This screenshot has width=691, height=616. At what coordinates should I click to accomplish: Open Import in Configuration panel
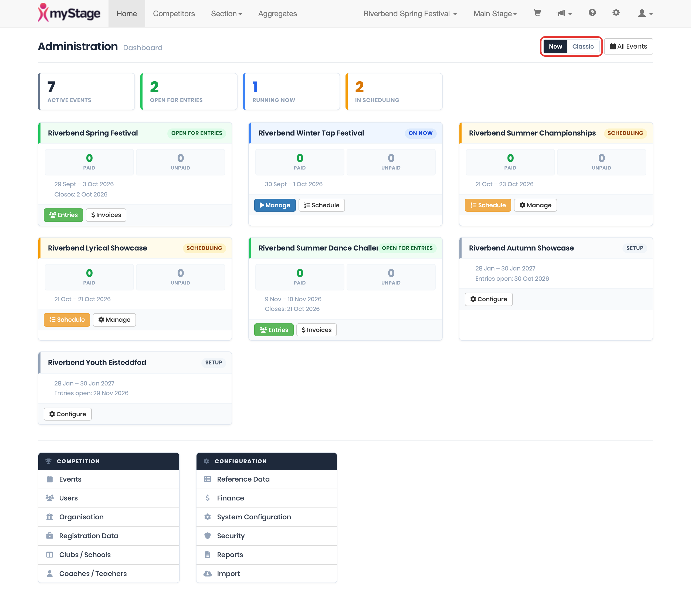pyautogui.click(x=267, y=574)
